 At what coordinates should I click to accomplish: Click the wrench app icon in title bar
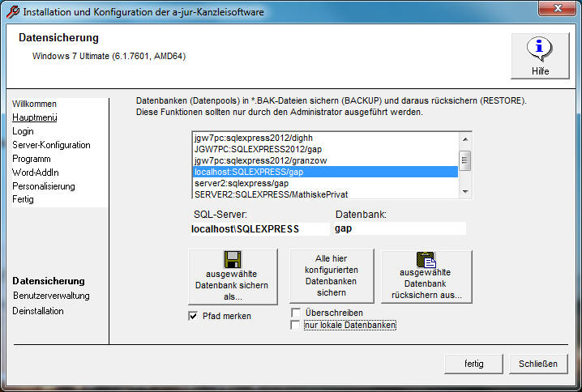(13, 12)
